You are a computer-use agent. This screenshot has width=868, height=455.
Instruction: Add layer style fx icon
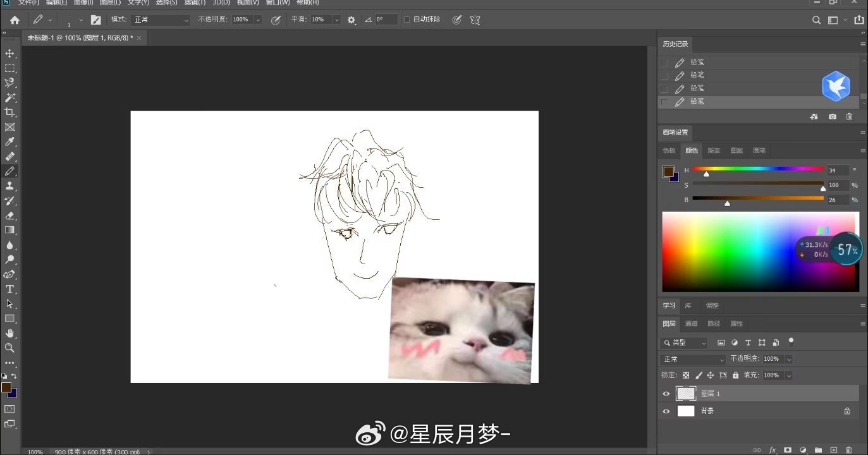click(x=773, y=450)
